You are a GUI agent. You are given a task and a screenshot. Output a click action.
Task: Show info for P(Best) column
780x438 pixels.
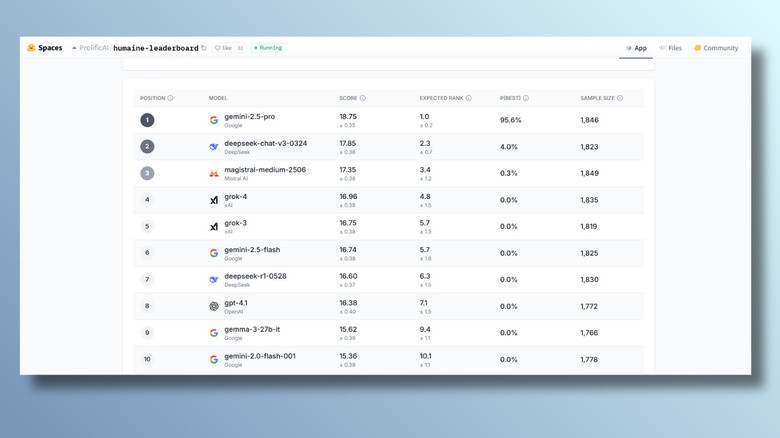point(526,98)
